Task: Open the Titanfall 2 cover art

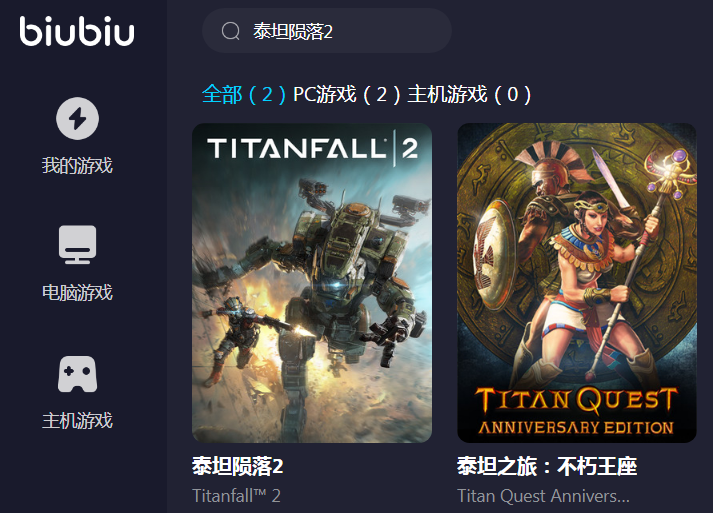Action: click(312, 283)
